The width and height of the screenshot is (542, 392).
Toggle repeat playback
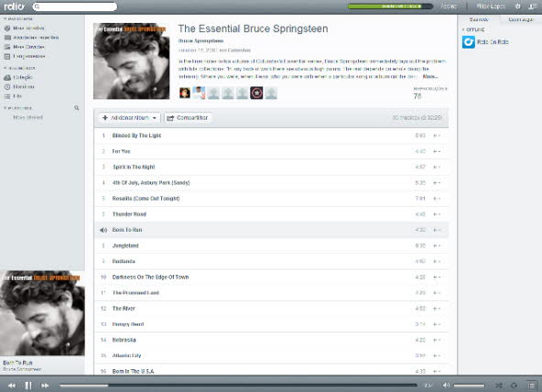(x=514, y=385)
